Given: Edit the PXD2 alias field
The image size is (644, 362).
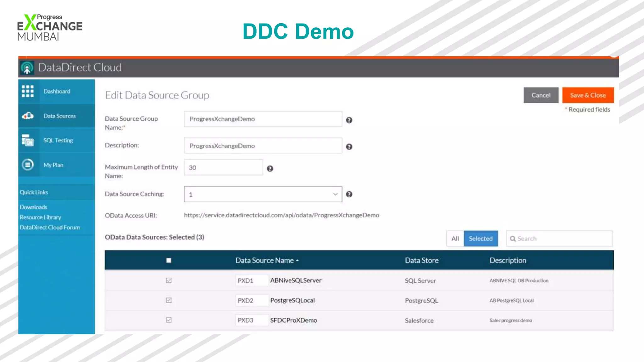Looking at the screenshot, I should [252, 300].
